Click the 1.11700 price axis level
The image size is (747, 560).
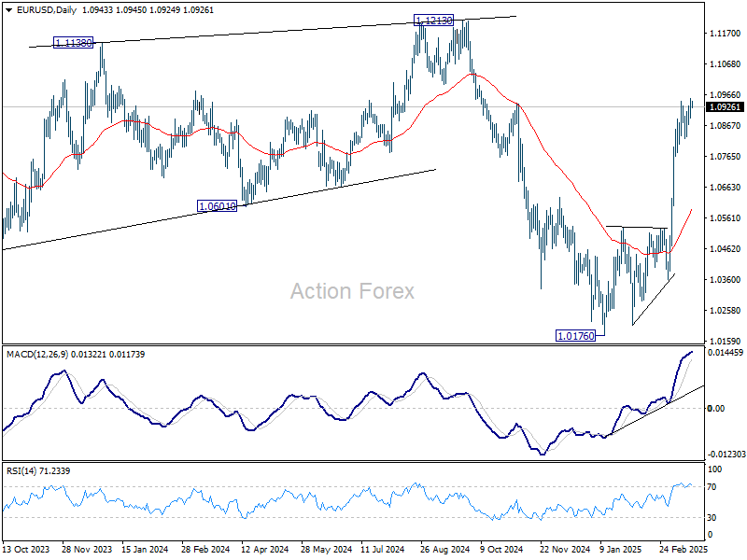[726, 34]
